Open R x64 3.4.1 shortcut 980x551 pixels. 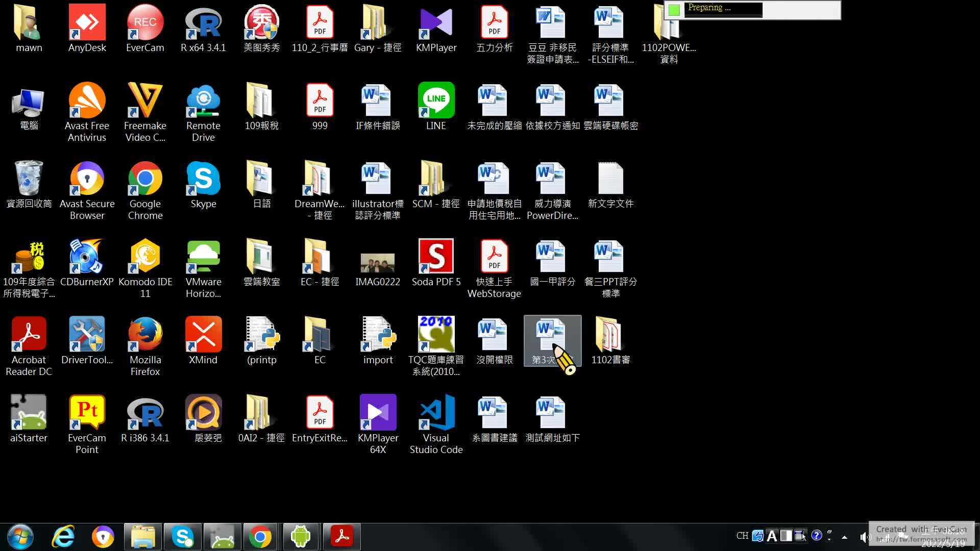(203, 29)
